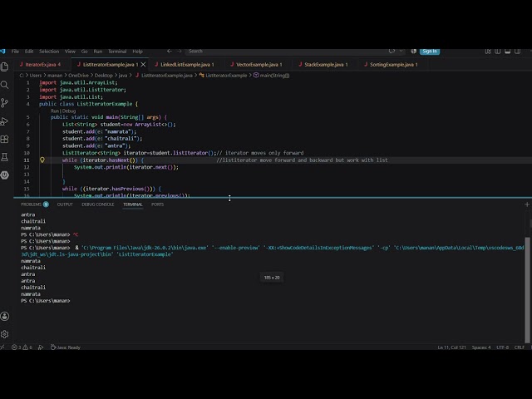This screenshot has height=399, width=532.
Task: Click the Debug code lens above main
Action: click(69, 111)
